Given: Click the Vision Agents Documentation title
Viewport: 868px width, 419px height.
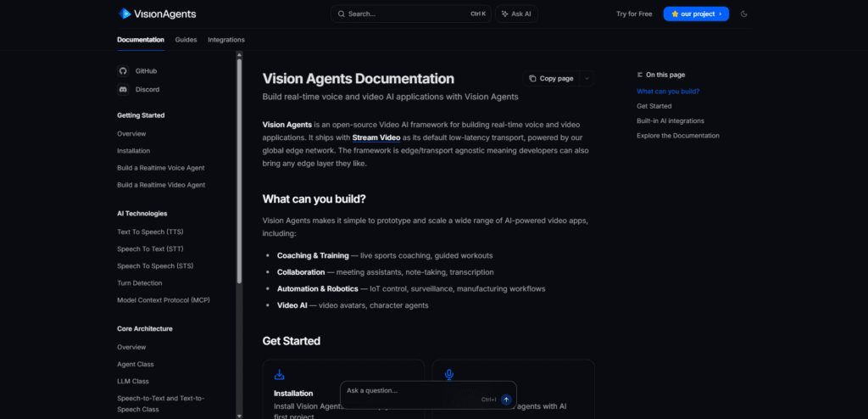Looking at the screenshot, I should coord(359,79).
